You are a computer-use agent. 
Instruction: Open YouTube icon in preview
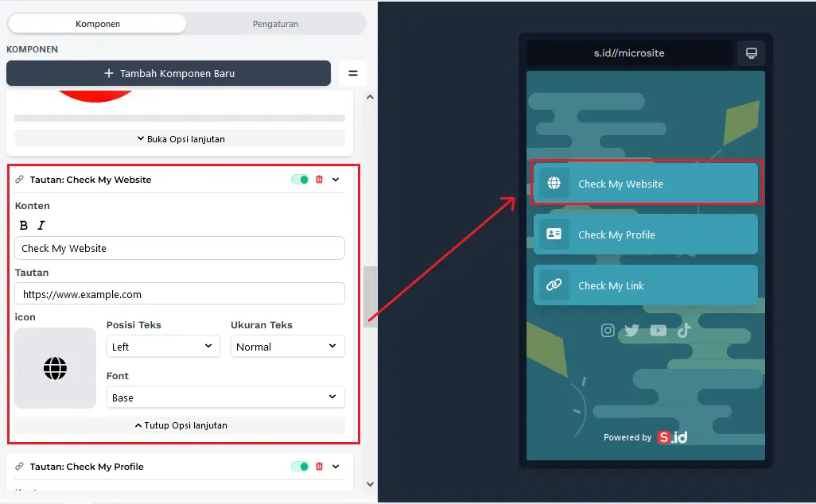tap(658, 331)
